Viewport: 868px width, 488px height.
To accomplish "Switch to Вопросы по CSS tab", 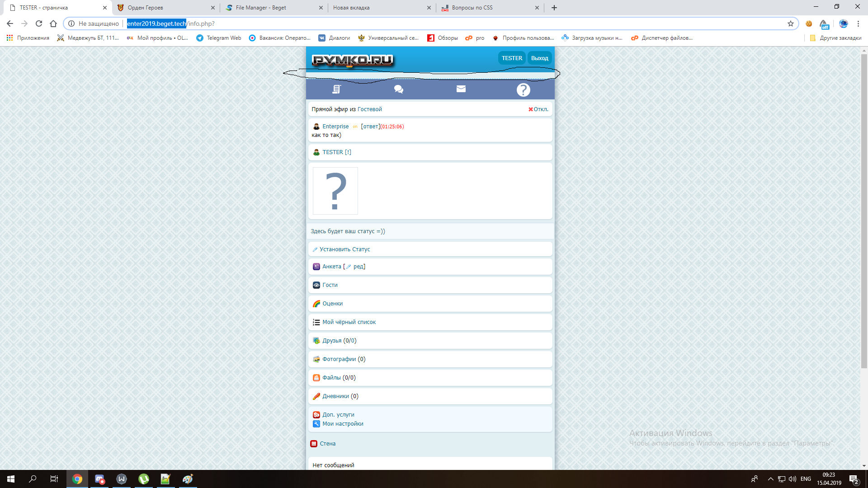I will tap(472, 8).
